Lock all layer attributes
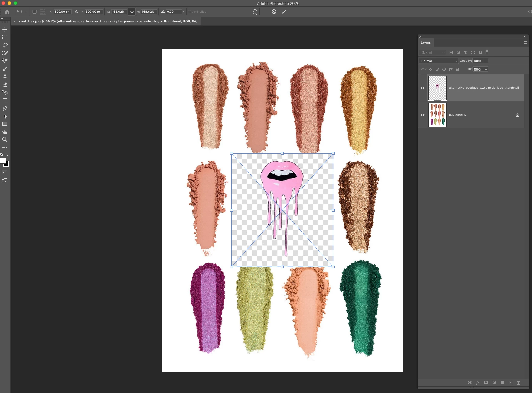The width and height of the screenshot is (532, 393). pyautogui.click(x=458, y=70)
